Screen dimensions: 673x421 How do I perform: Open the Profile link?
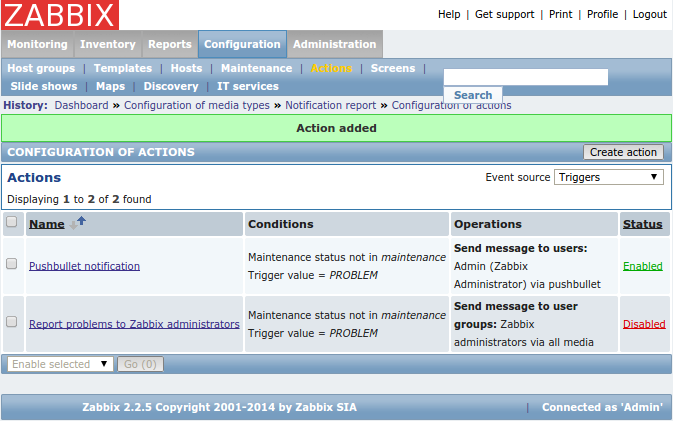pos(603,14)
